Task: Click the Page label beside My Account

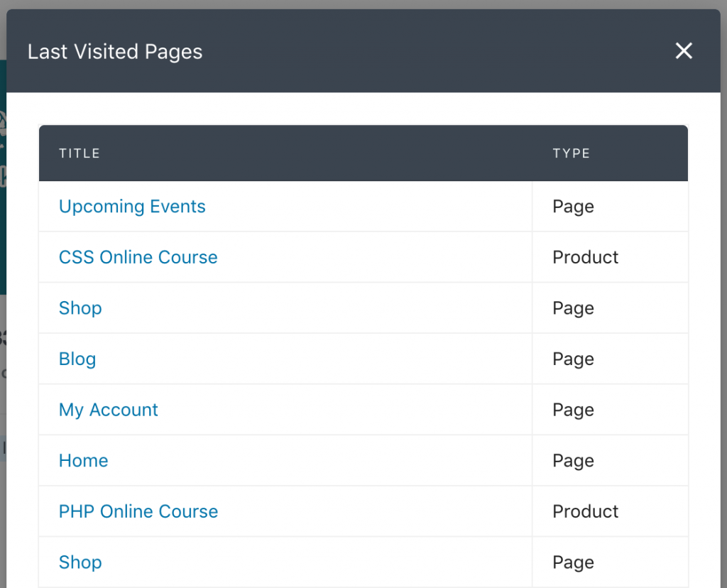Action: point(573,410)
